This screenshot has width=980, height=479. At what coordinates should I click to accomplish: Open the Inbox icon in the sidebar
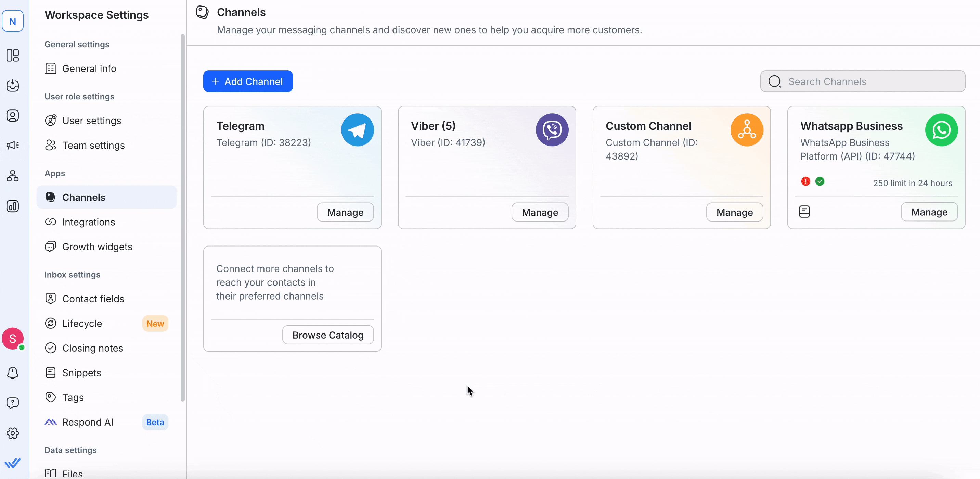click(x=13, y=86)
